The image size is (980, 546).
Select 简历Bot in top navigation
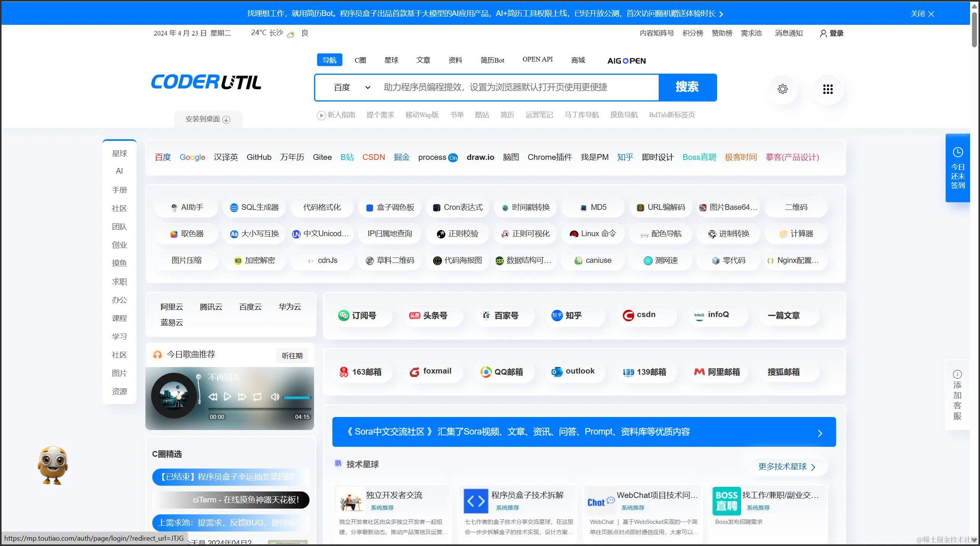point(492,60)
